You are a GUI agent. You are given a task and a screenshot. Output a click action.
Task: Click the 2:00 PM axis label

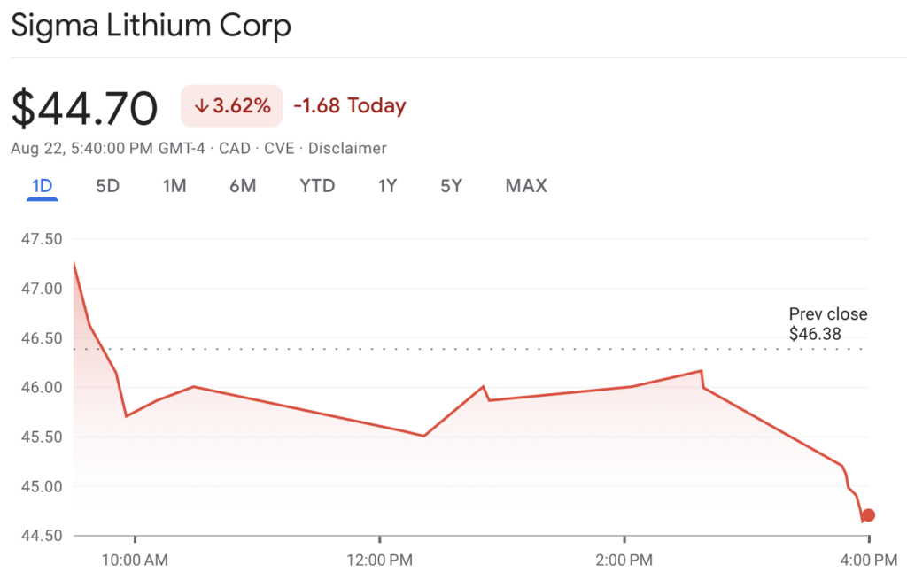click(x=624, y=559)
